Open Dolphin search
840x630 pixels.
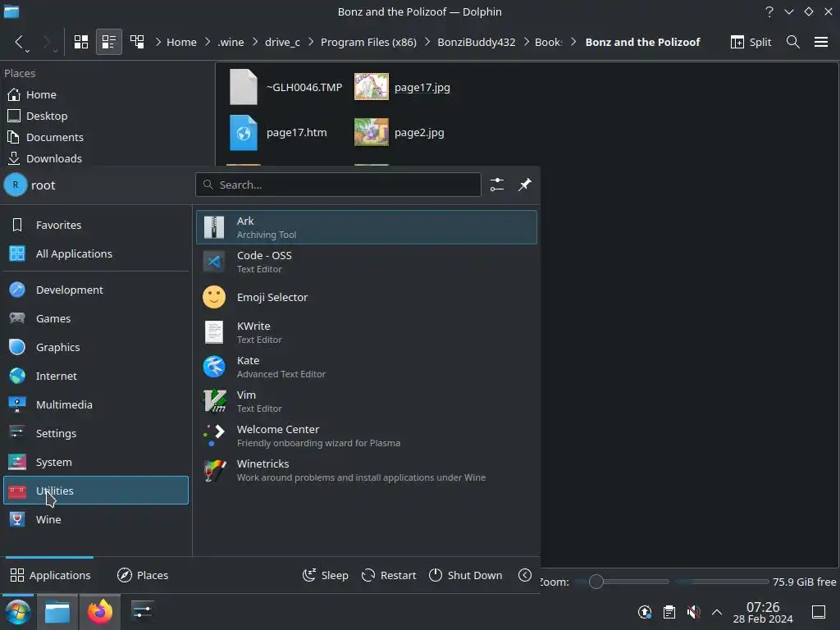(x=793, y=42)
